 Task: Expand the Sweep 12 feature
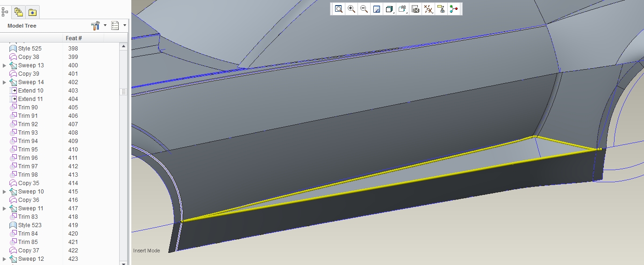point(5,259)
